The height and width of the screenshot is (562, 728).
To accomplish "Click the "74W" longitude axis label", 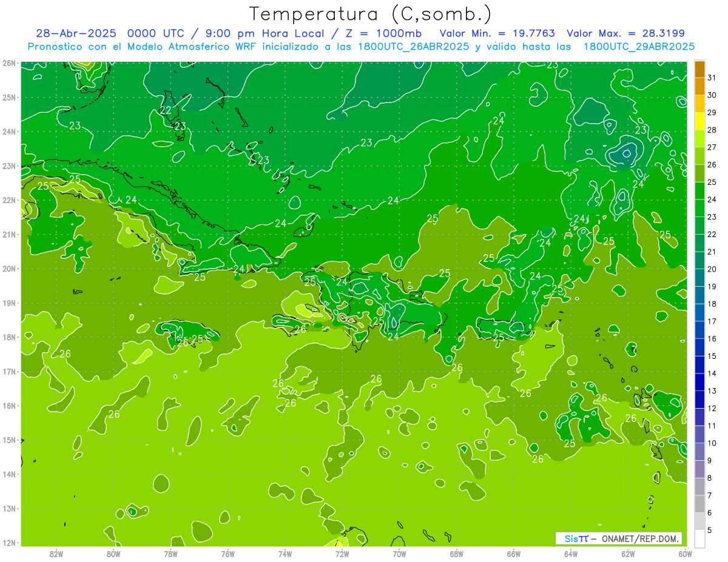I will point(285,554).
